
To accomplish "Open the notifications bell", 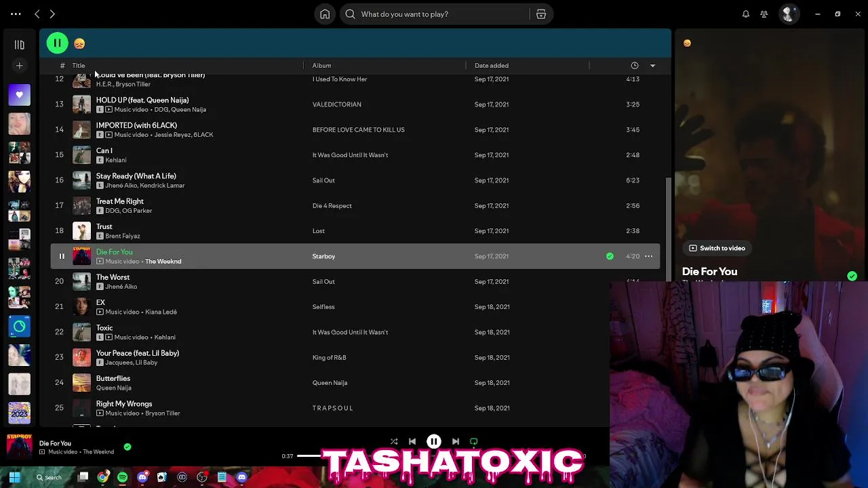I will click(745, 14).
